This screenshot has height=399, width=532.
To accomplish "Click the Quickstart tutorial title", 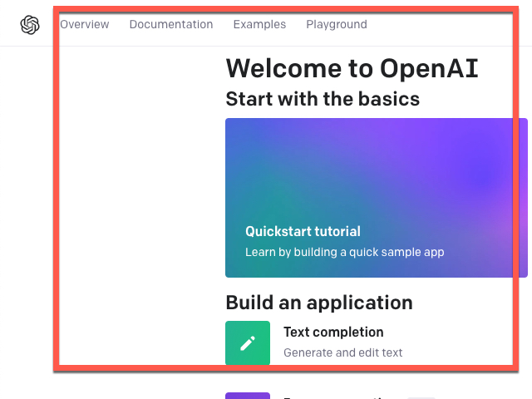I will tap(303, 231).
